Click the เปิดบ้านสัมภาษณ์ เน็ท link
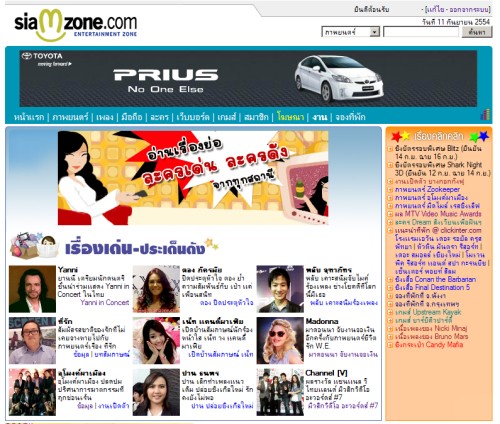Viewport: 500px width, 424px height. tap(221, 354)
